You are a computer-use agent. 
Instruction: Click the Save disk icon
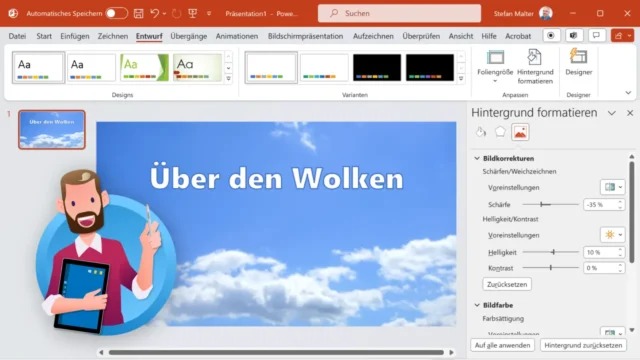[139, 13]
